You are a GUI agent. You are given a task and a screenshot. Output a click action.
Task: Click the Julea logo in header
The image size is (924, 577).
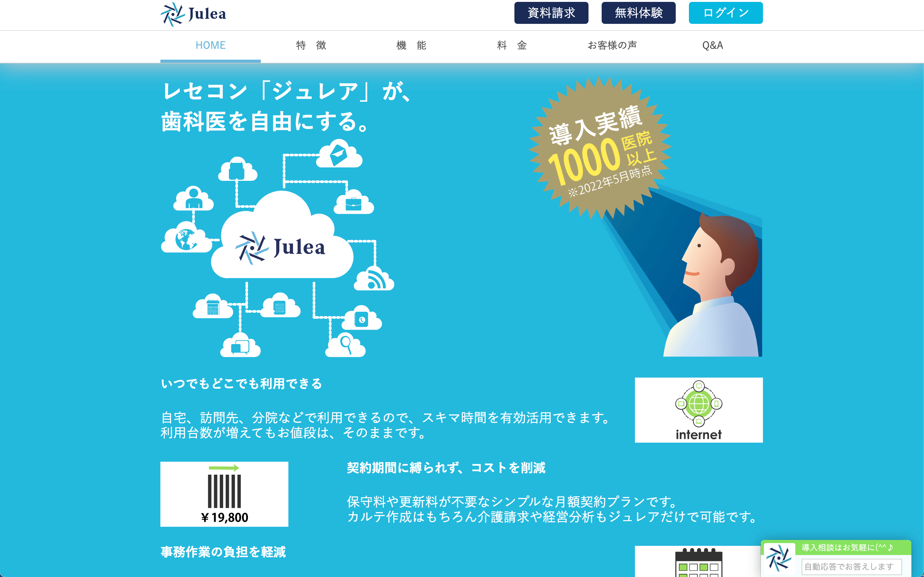click(x=193, y=14)
